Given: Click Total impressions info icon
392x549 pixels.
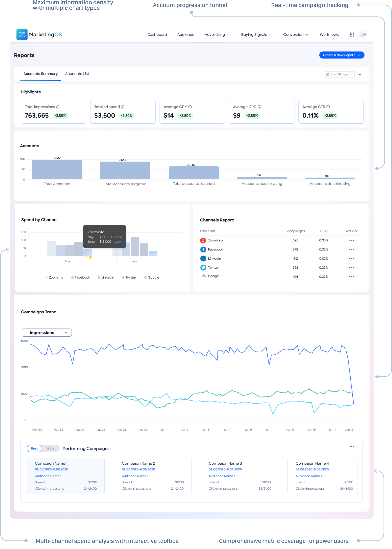Looking at the screenshot, I should (58, 107).
